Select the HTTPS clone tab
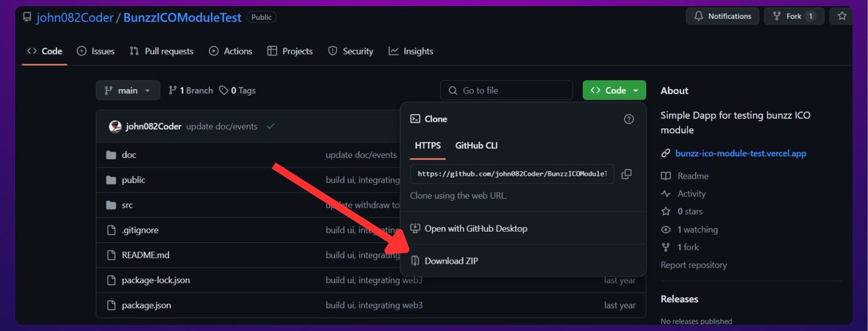868x331 pixels. [x=427, y=145]
